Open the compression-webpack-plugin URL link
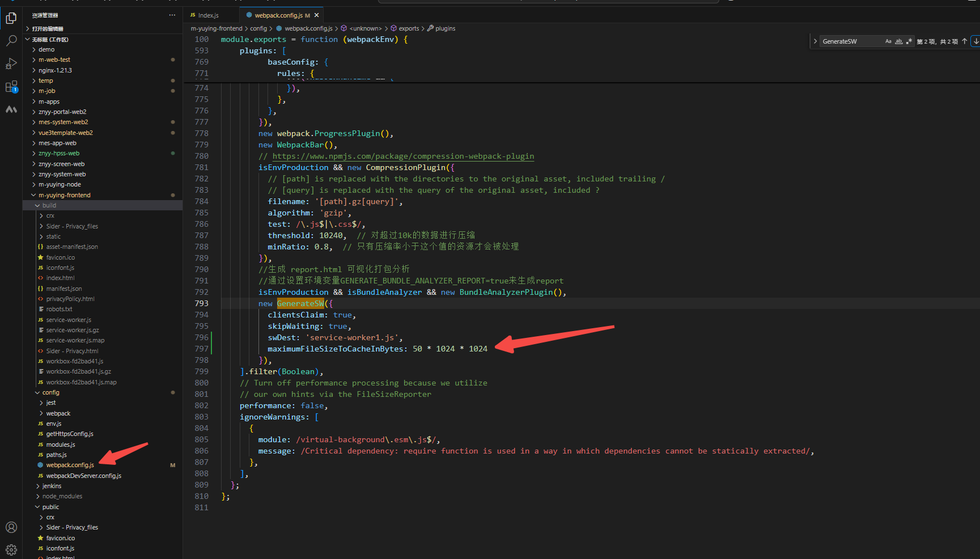The image size is (980, 559). click(404, 156)
